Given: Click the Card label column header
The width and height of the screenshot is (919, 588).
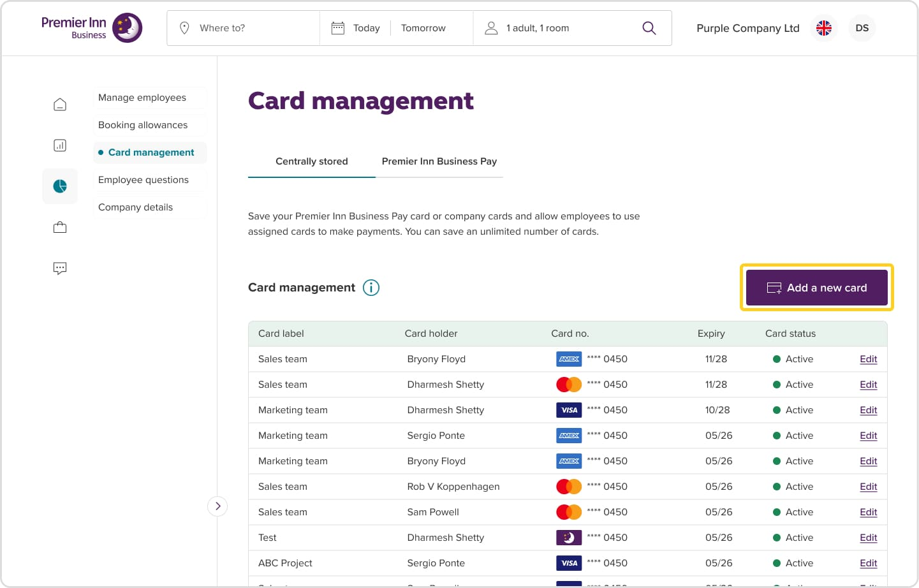Looking at the screenshot, I should [x=281, y=334].
